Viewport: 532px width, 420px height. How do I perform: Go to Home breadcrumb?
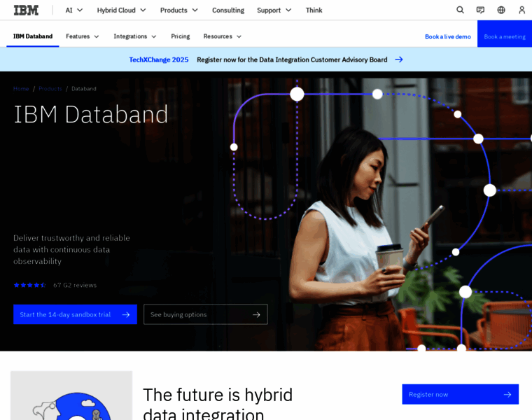tap(21, 88)
